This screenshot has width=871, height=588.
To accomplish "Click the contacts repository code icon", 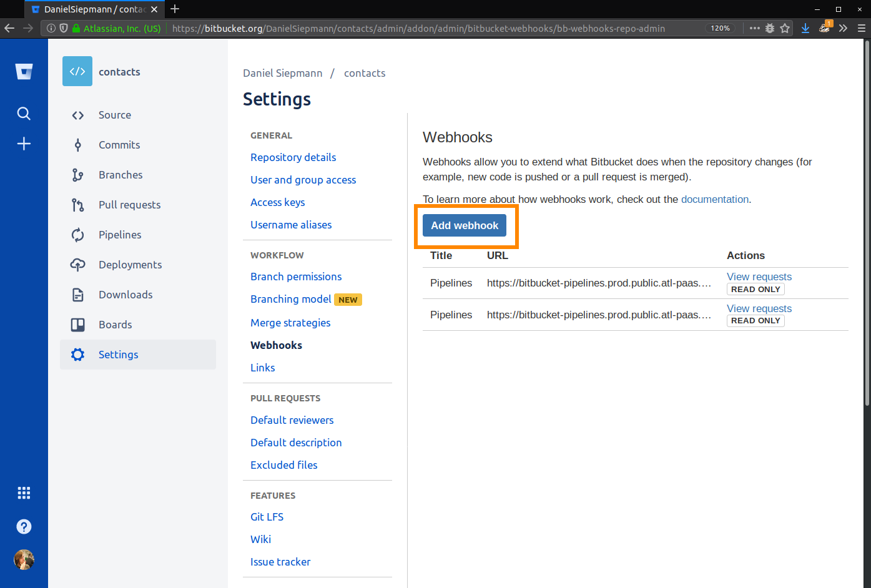I will tap(77, 71).
